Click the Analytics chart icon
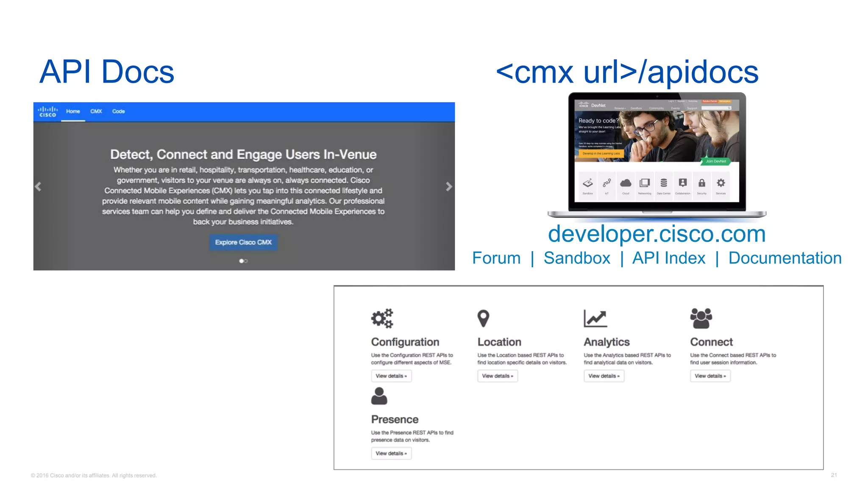868x488 pixels. [x=595, y=319]
